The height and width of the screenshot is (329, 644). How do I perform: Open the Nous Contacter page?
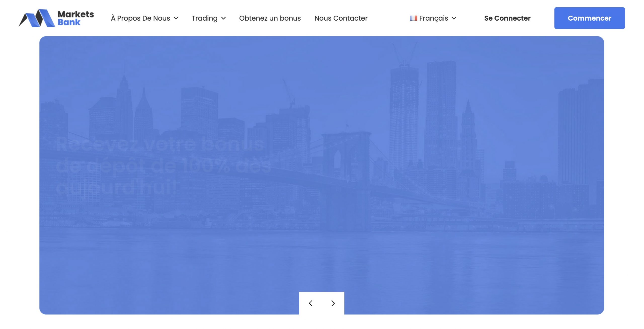coord(341,18)
